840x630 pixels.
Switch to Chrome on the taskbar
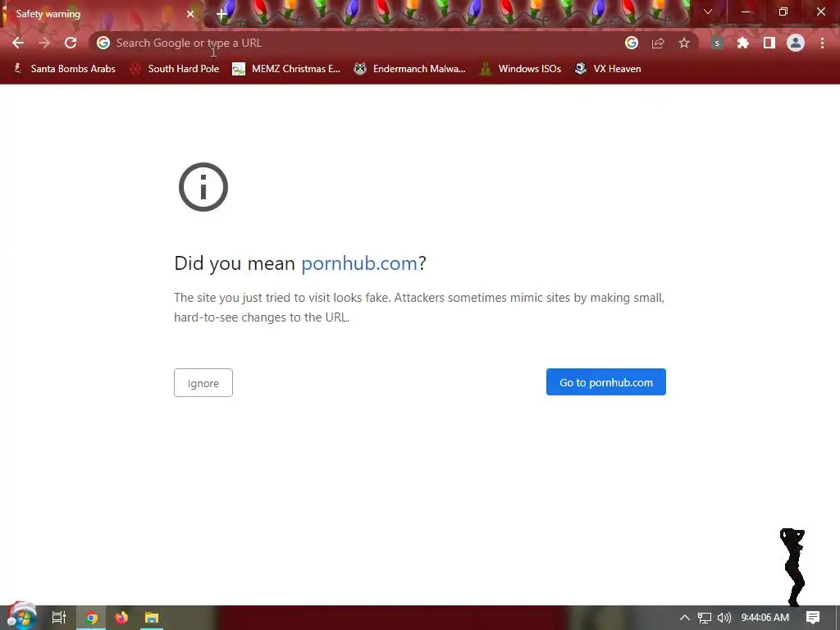91,618
